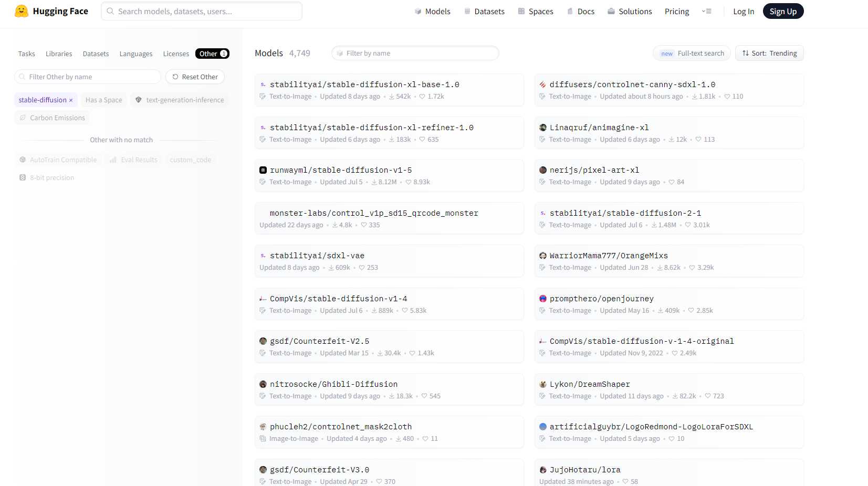Screen dimensions: 868x486
Task: Switch to the Languages filter tab
Action: pyautogui.click(x=136, y=54)
